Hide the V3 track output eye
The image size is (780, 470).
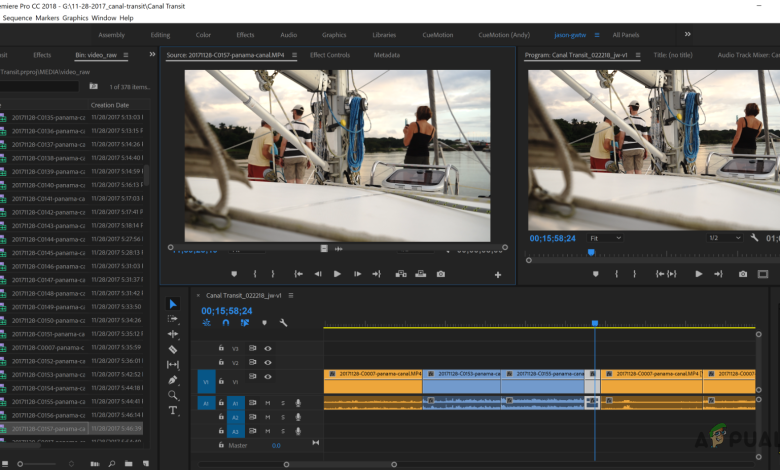point(268,348)
